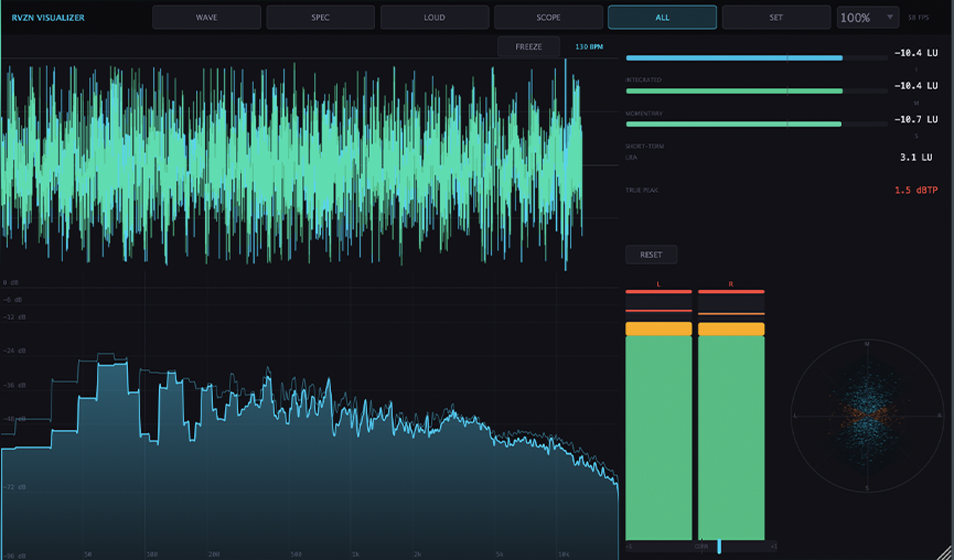Click the 58 FPS indicator
The height and width of the screenshot is (560, 954).
click(918, 18)
